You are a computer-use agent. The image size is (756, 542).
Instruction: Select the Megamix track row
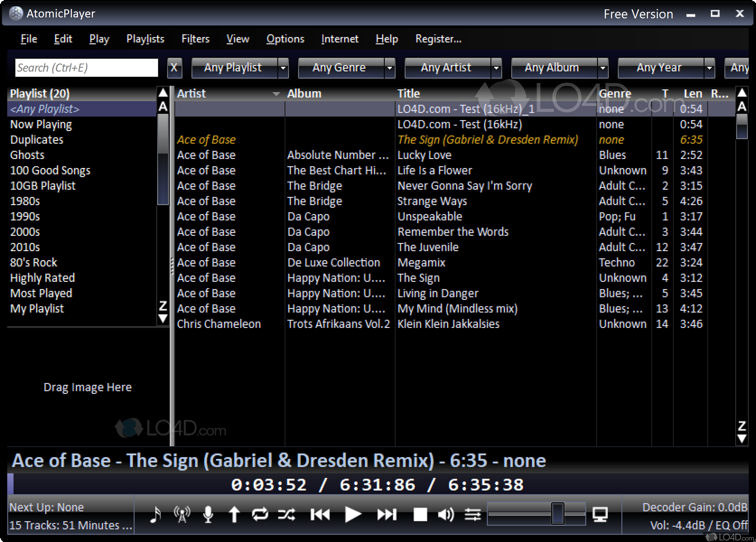click(x=455, y=262)
